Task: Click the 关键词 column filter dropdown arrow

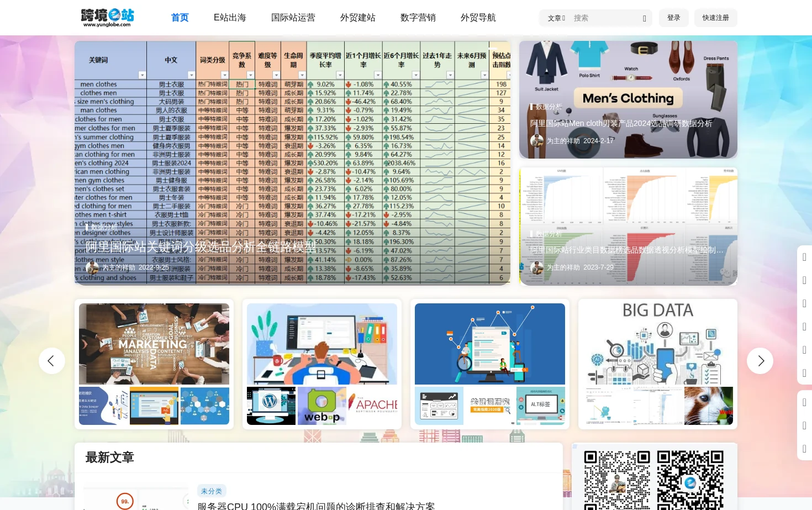Action: click(142, 75)
